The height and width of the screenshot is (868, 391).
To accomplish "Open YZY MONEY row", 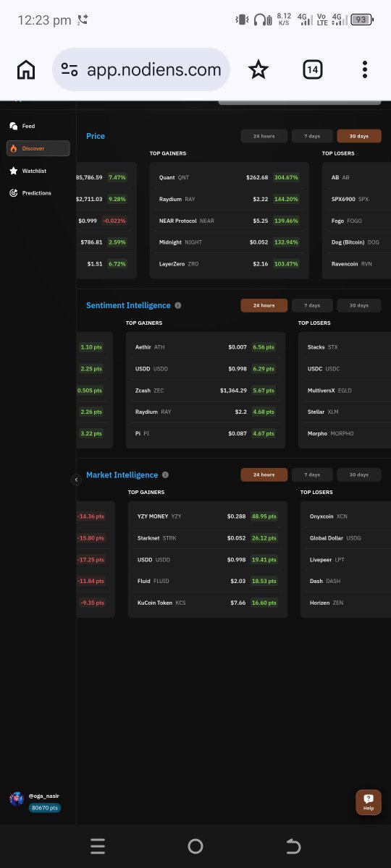I will tap(208, 516).
